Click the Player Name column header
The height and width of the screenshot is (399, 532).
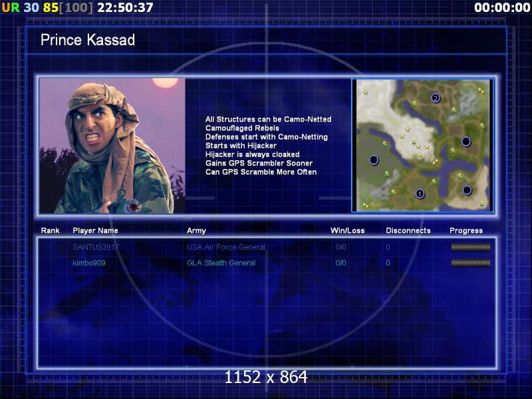point(95,231)
